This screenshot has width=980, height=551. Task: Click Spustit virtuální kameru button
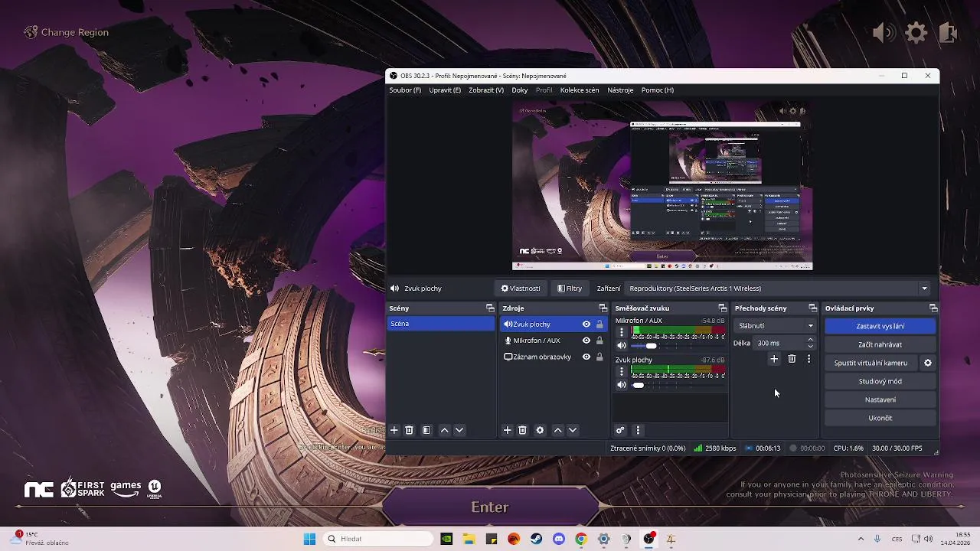pos(871,363)
